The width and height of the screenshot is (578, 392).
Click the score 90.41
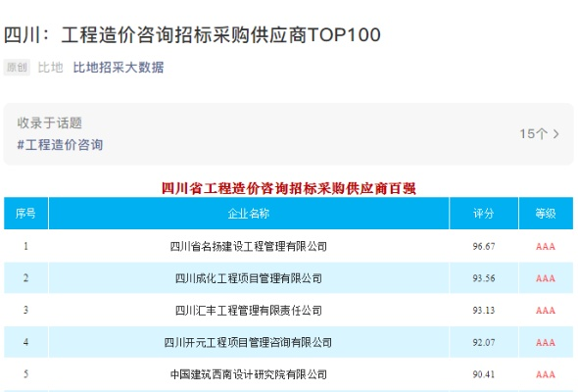[x=484, y=374]
